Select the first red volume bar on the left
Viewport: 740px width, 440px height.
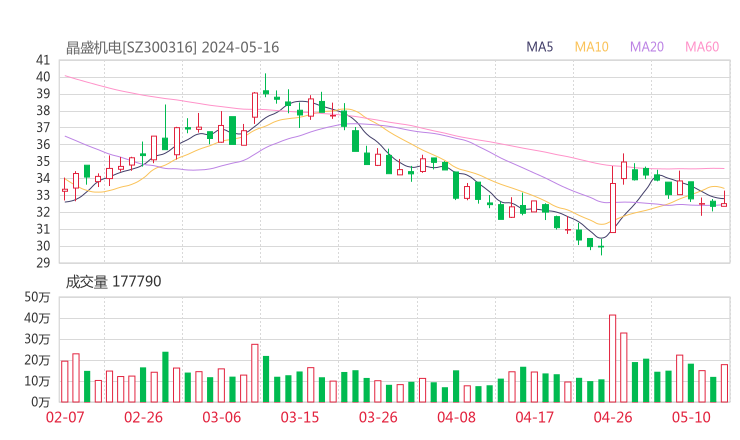[65, 381]
